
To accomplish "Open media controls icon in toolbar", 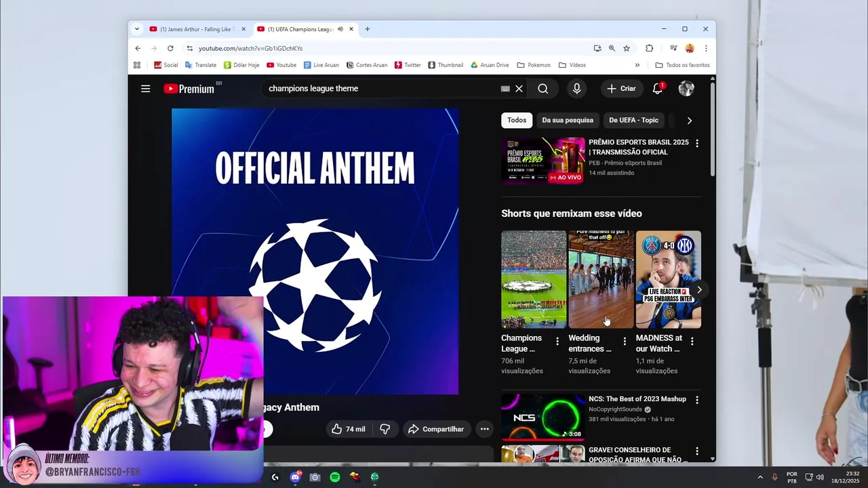I will pos(673,48).
